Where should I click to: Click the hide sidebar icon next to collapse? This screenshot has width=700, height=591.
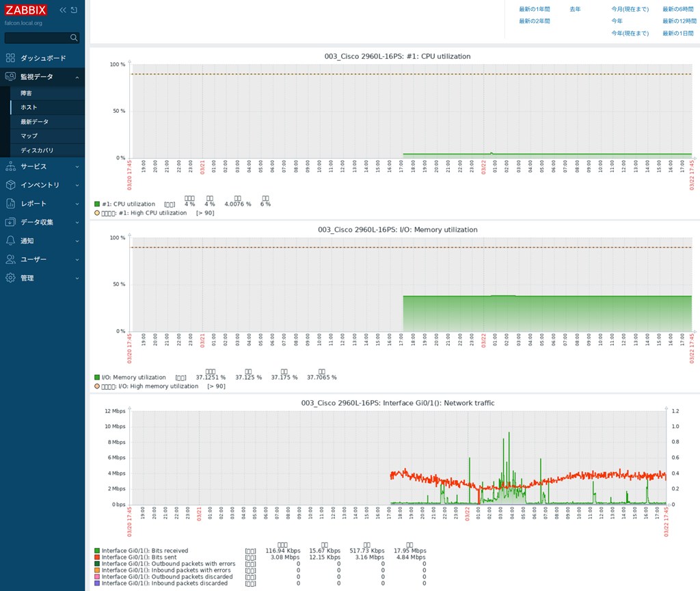click(x=74, y=10)
